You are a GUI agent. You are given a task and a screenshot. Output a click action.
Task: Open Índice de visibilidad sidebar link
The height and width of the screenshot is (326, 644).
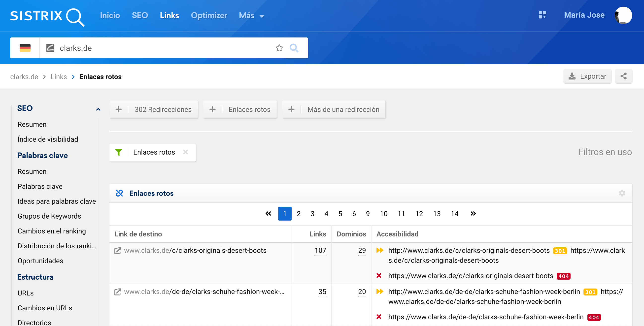48,139
